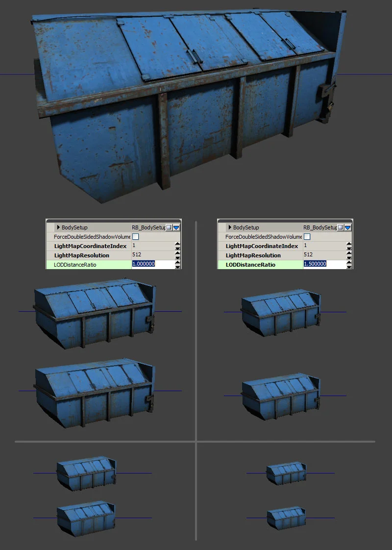
Task: Decrease LightMapCoordinateIndex with down arrow, right panel
Action: [x=349, y=248]
